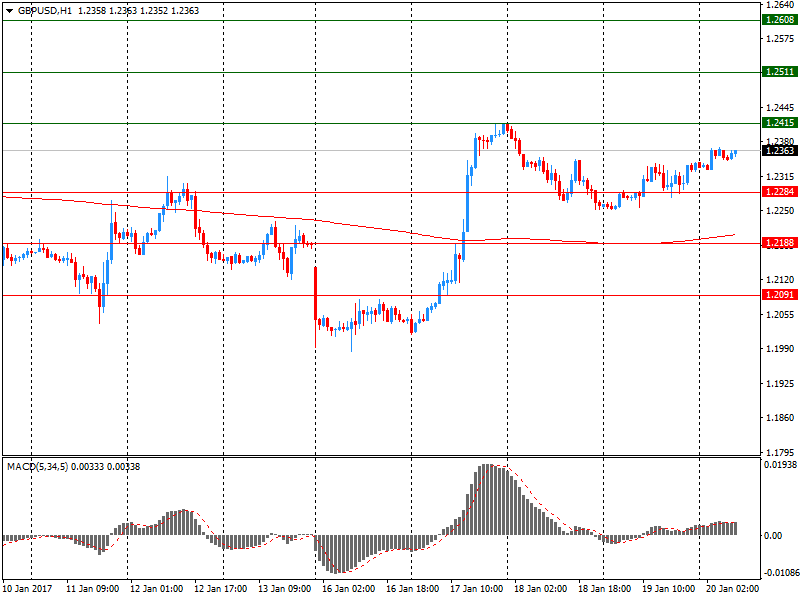The image size is (800, 600).
Task: Select the GBPUSD,H1 symbol title
Action: coord(45,11)
